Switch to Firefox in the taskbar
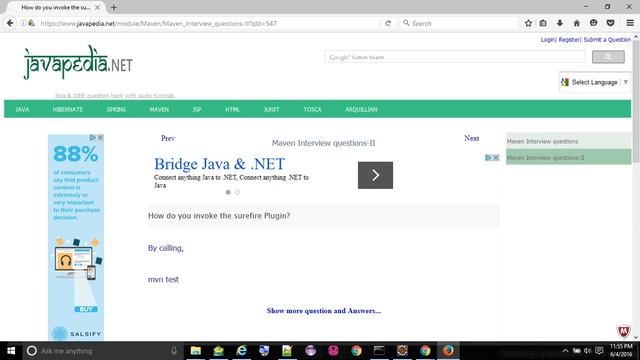The image size is (640, 360). [448, 351]
